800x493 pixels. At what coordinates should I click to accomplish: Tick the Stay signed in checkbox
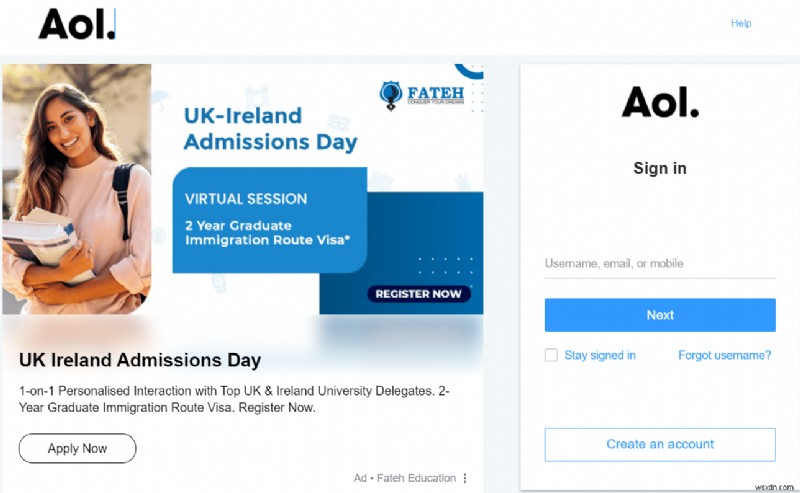pos(551,355)
